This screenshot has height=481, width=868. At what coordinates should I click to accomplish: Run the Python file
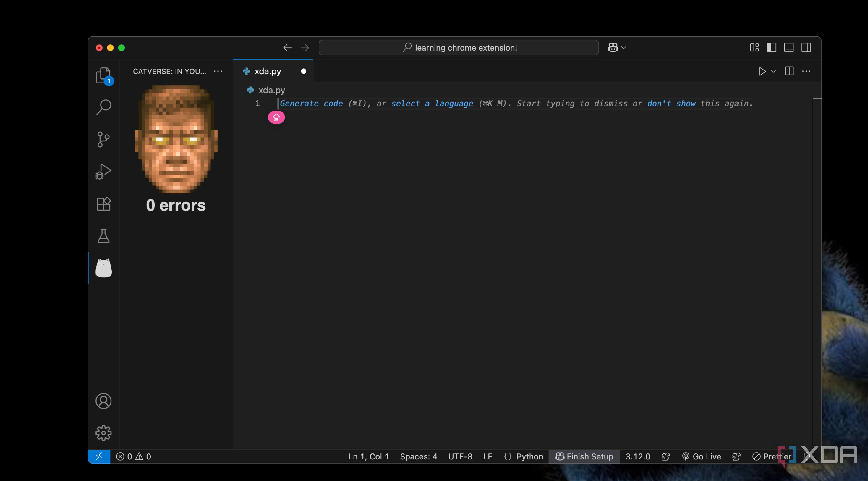pyautogui.click(x=762, y=71)
